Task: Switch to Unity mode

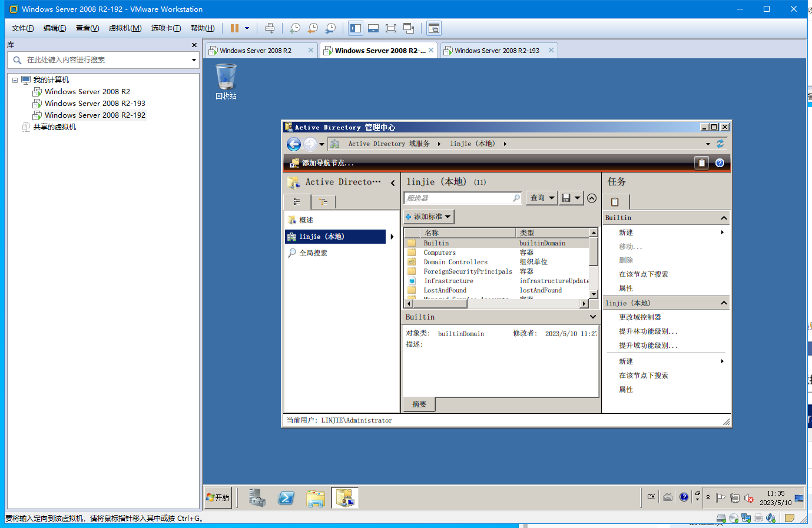Action: tap(409, 28)
